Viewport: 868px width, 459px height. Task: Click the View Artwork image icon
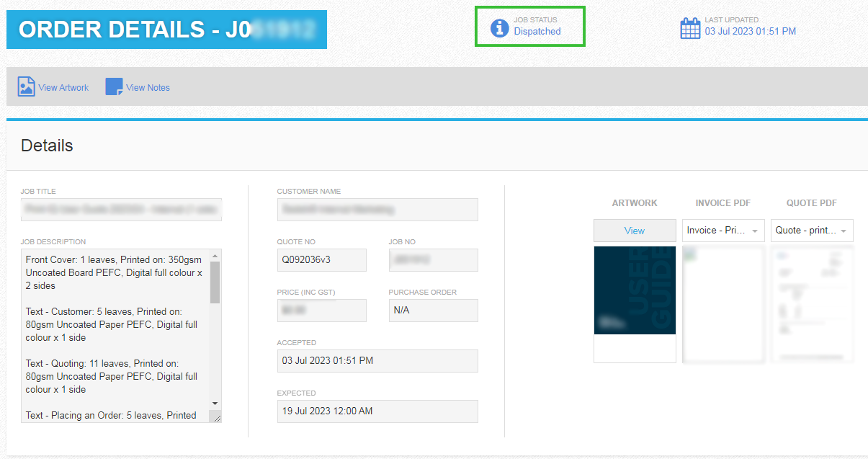(27, 87)
